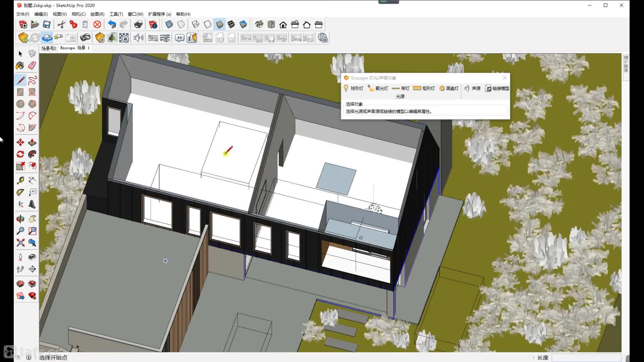The image size is (644, 362).
Task: Click the iso view house icon
Action: [259, 24]
